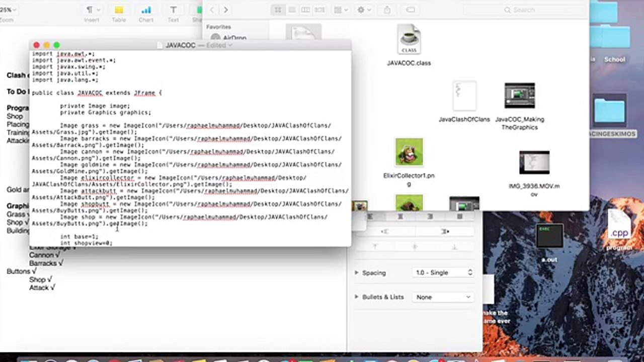This screenshot has width=644, height=362.
Task: Justify text in Pages format panel
Action: coord(459,216)
